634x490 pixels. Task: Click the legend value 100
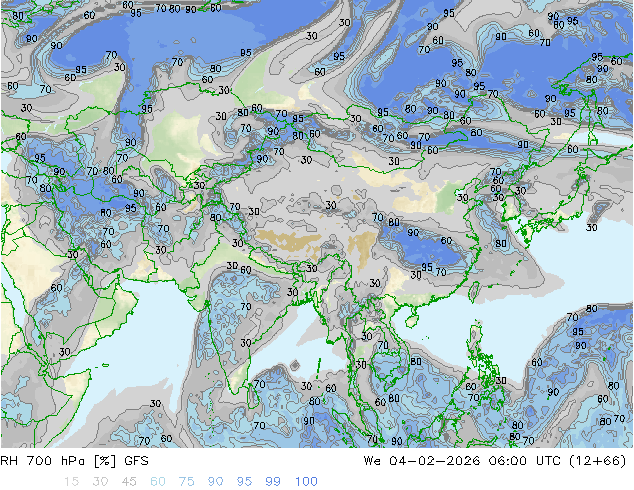pos(306,482)
